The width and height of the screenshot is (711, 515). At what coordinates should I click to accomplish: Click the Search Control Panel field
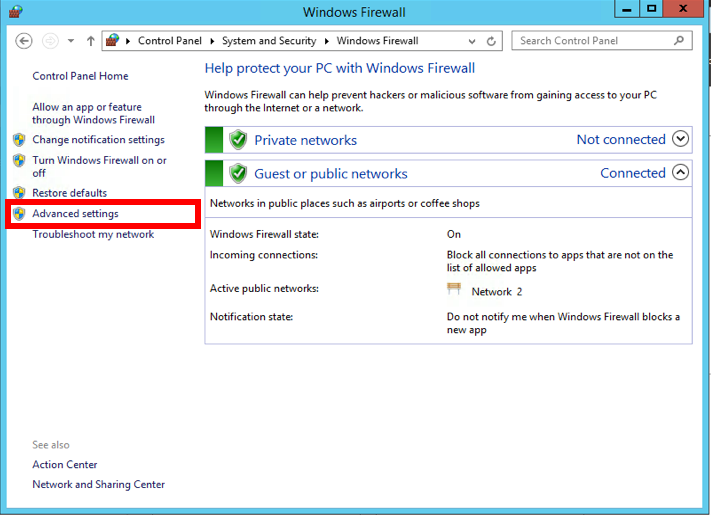coord(592,41)
